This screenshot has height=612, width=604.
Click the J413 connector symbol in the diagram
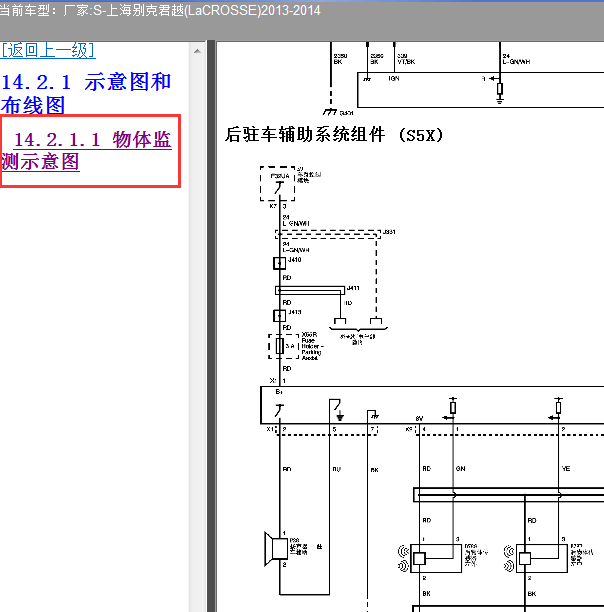[x=279, y=315]
